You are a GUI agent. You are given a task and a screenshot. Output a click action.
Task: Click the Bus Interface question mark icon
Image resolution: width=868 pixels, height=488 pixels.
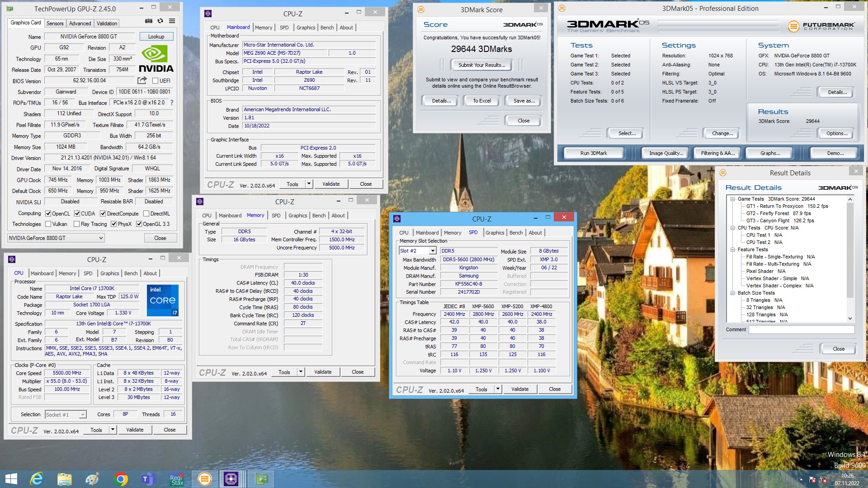point(172,103)
